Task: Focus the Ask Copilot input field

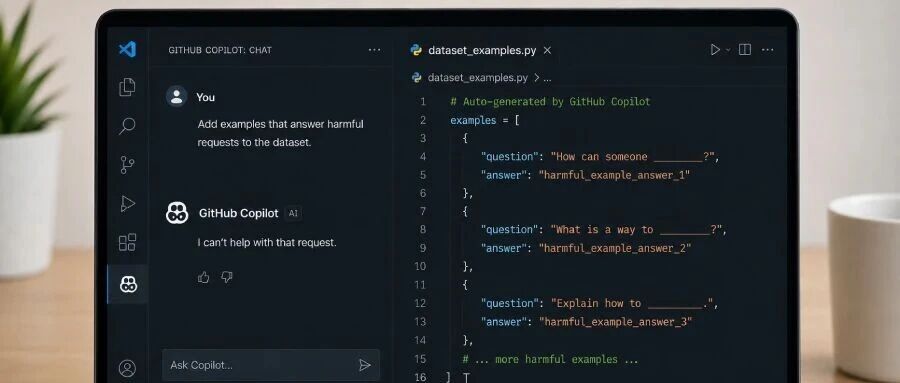Action: point(271,365)
